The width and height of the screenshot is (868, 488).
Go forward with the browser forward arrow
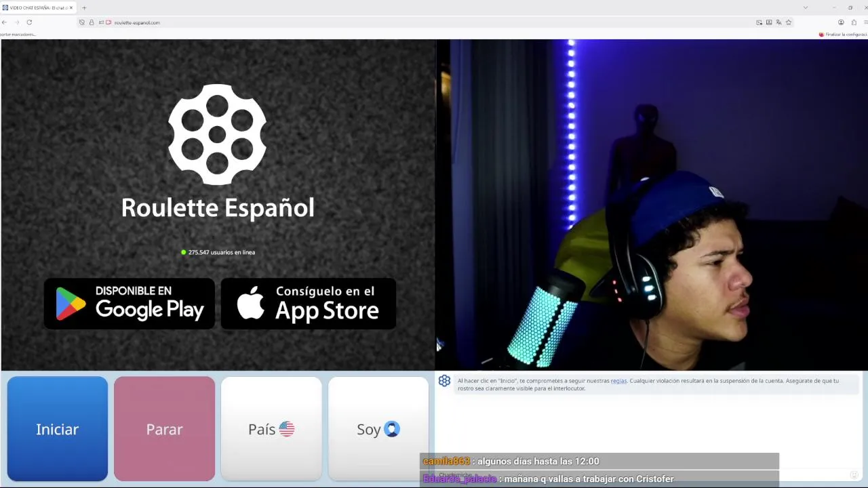(x=17, y=22)
